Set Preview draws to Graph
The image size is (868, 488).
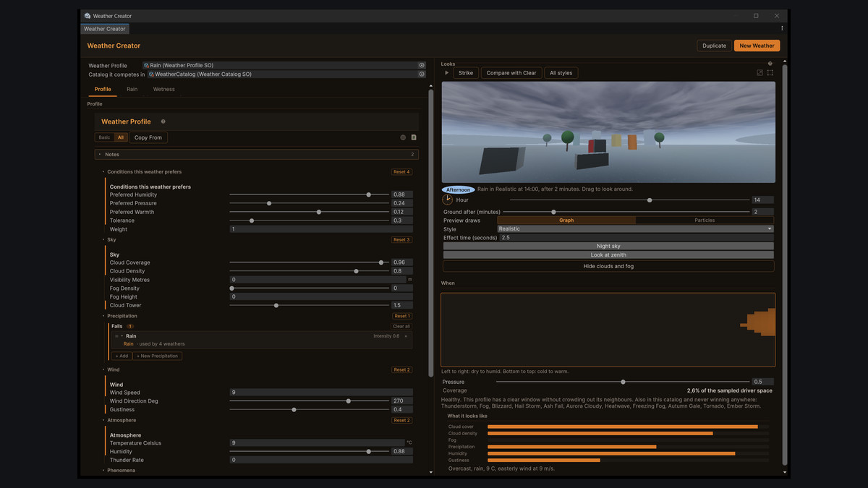point(566,221)
